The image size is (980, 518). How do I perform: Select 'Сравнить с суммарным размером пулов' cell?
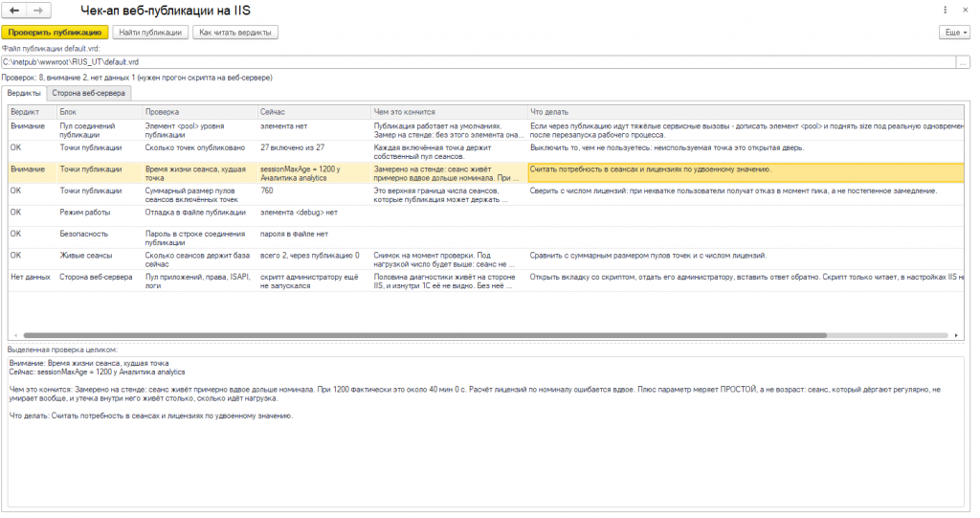click(746, 259)
